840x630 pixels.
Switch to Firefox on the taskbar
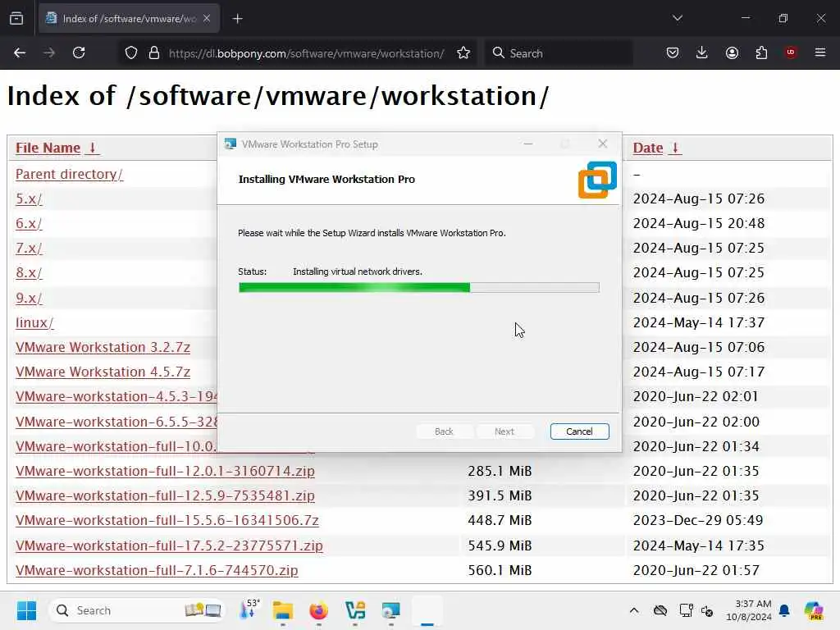pos(319,610)
